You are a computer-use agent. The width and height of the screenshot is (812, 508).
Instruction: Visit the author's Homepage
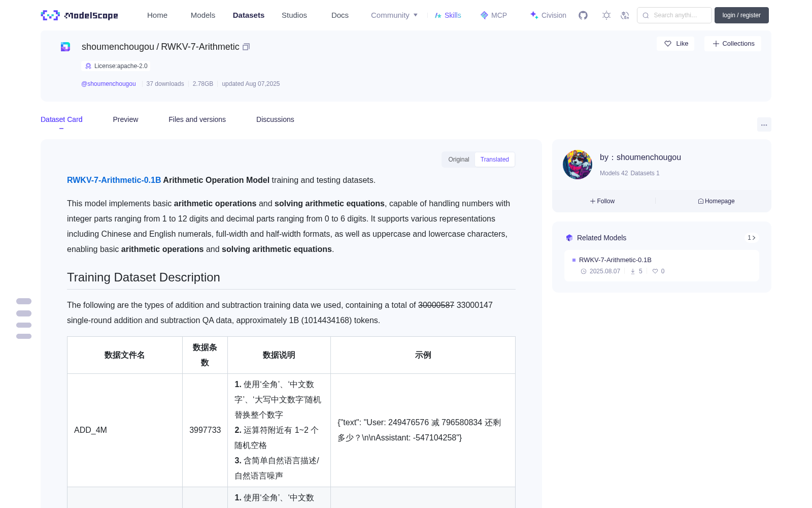tap(716, 201)
